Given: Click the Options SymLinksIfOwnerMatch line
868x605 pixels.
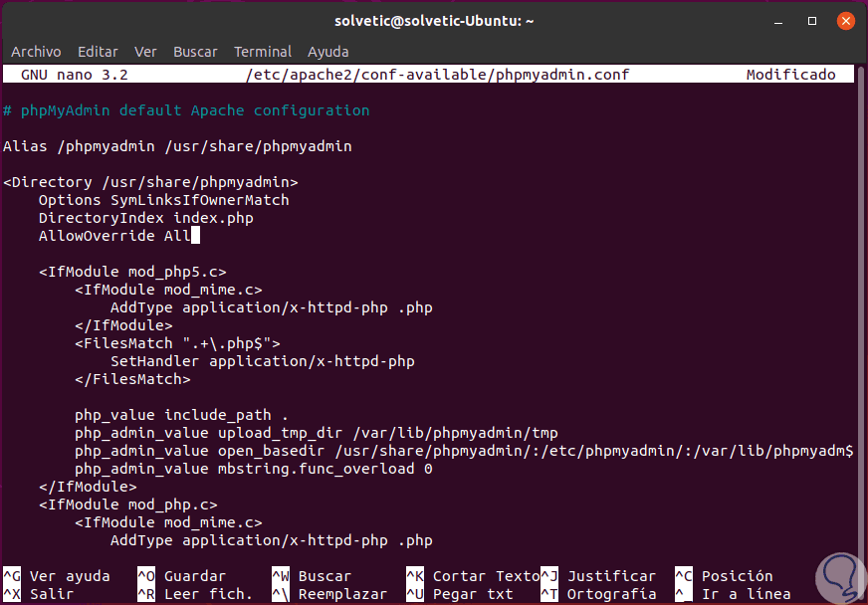Looking at the screenshot, I should pos(163,200).
